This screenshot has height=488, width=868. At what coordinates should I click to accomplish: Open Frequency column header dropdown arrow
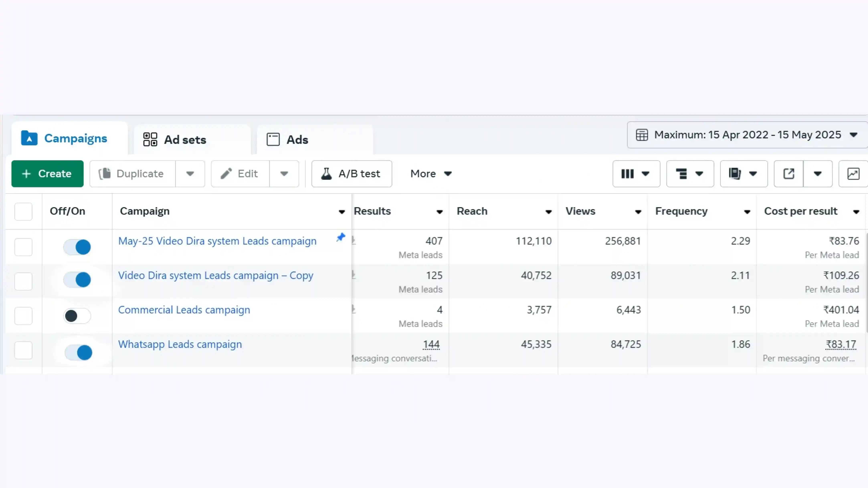pyautogui.click(x=747, y=212)
